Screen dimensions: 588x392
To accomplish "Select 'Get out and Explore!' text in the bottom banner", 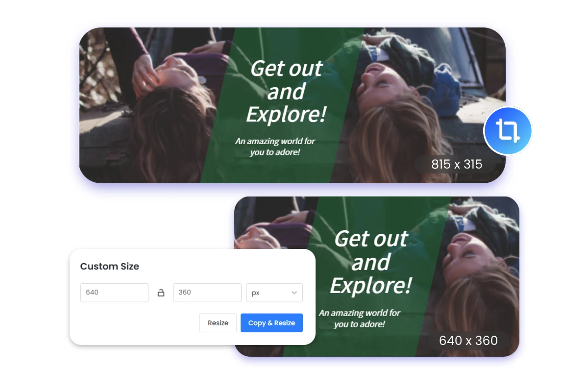I will (371, 262).
